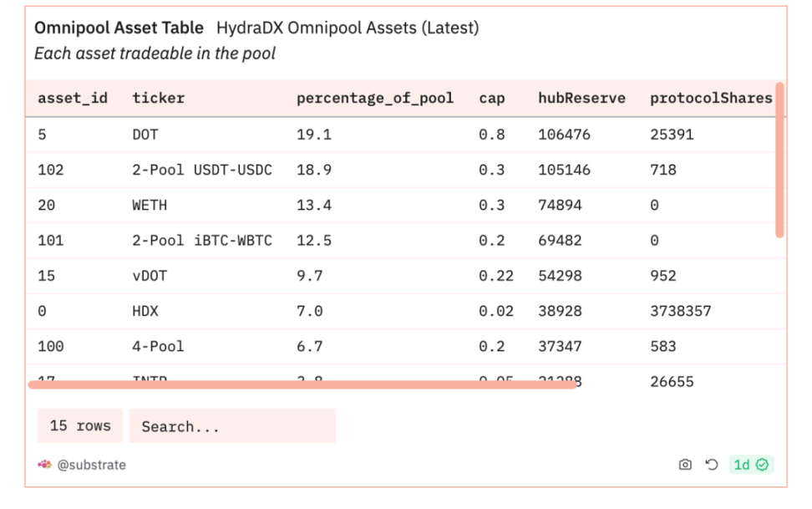Image resolution: width=812 pixels, height=509 pixels.
Task: Sort by the ticker column header
Action: tap(158, 98)
